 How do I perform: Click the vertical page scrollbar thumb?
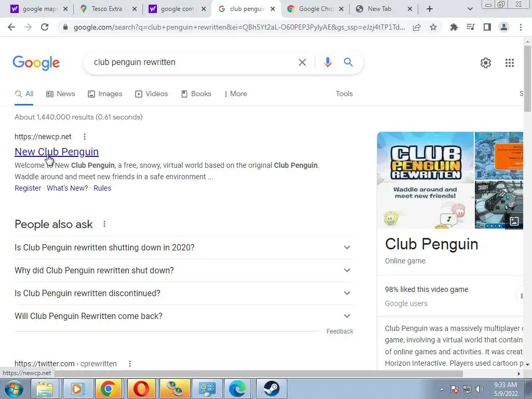coord(527,78)
